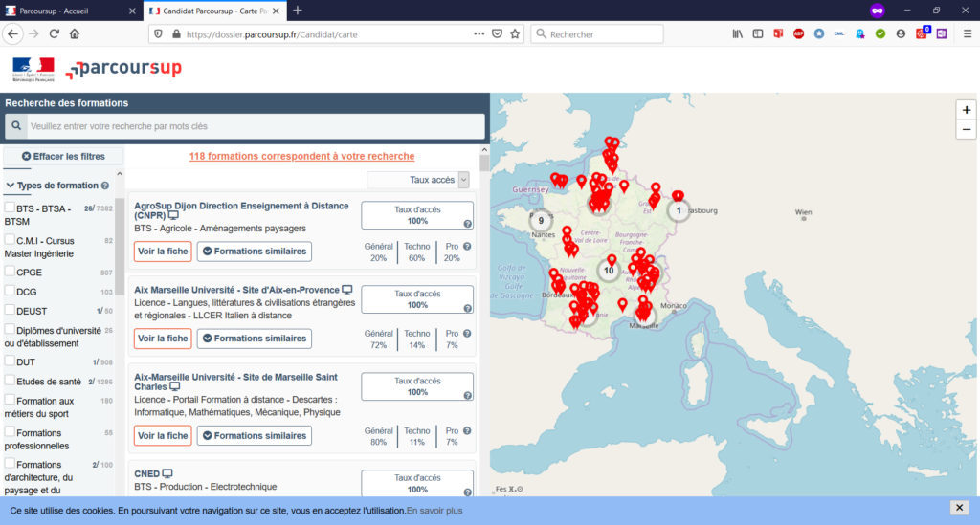
Task: Click the help icon next to Types de formation
Action: [105, 186]
